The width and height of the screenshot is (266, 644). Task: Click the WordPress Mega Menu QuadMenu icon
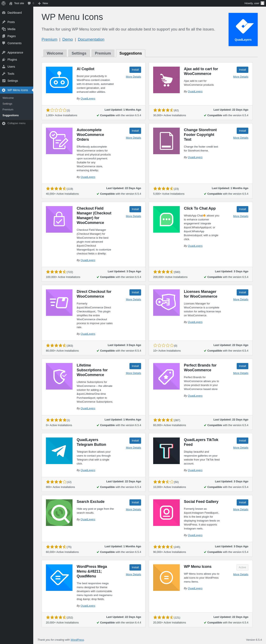[59, 578]
